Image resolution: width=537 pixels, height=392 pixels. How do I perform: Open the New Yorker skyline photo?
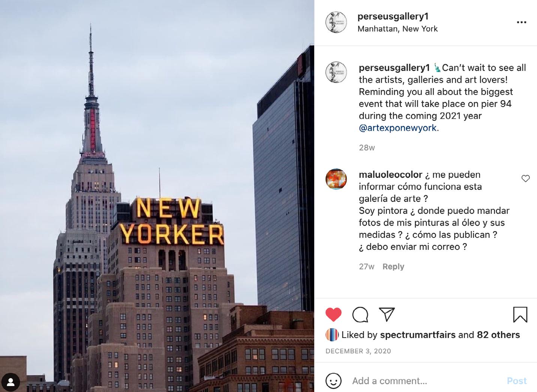[x=157, y=196]
